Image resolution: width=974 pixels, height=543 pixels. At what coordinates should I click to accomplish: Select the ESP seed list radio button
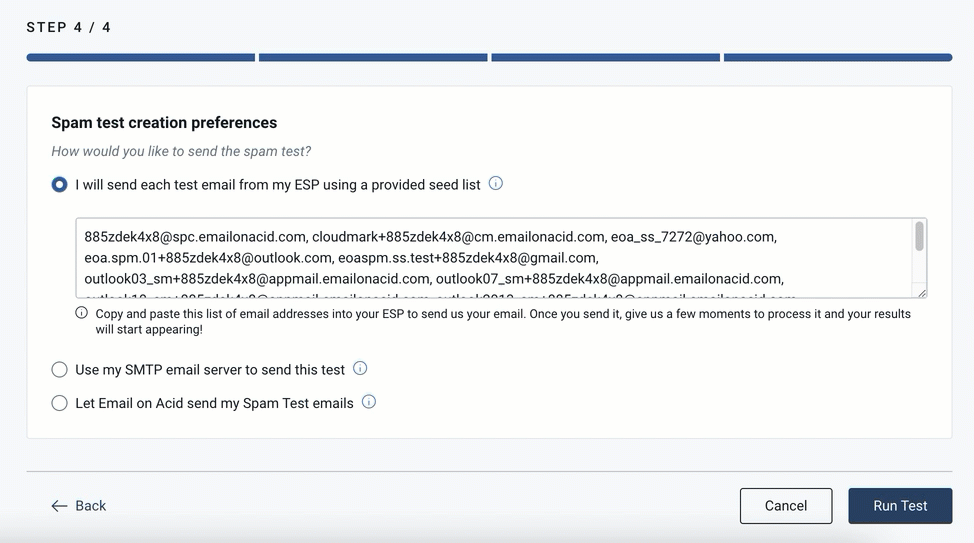click(60, 185)
